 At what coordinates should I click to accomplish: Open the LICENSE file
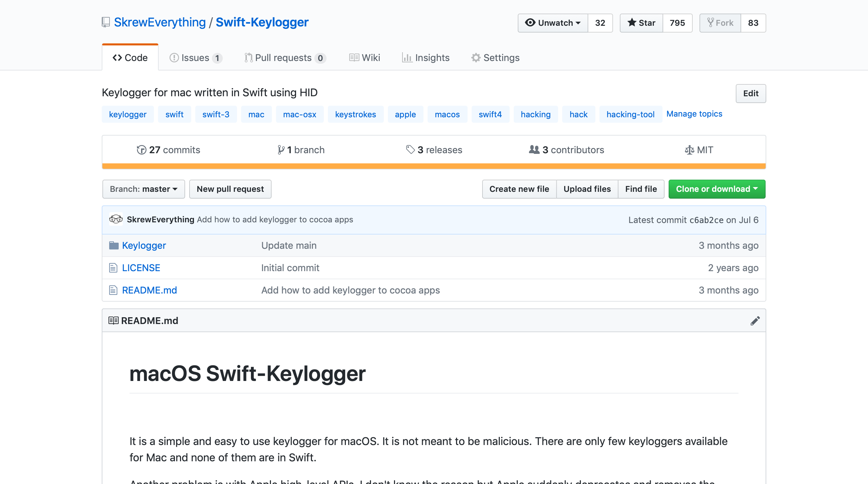141,268
